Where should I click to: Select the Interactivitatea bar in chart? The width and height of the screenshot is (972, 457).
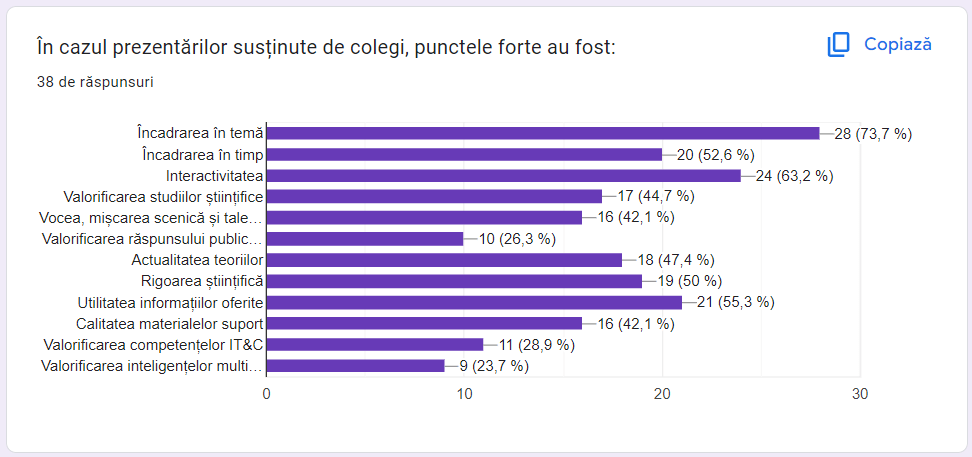coord(504,175)
